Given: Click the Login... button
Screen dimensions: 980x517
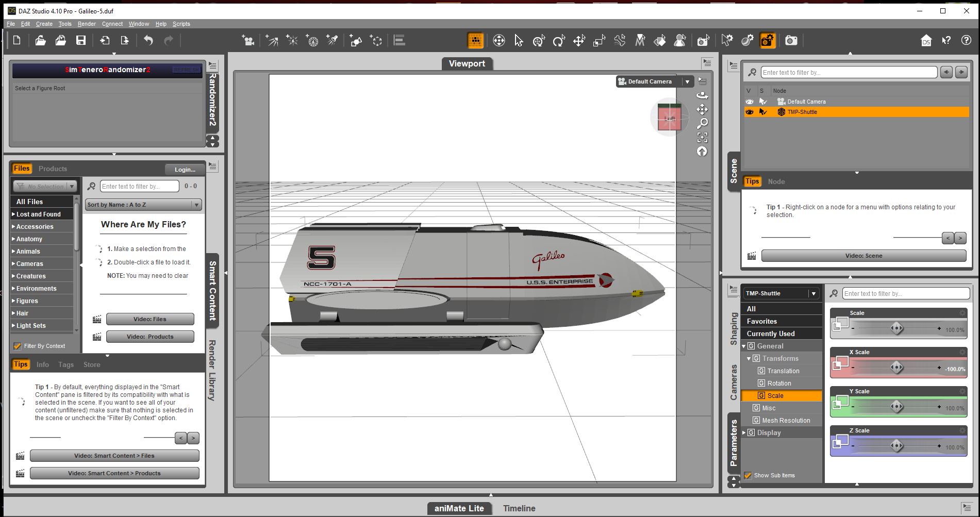Looking at the screenshot, I should [185, 169].
